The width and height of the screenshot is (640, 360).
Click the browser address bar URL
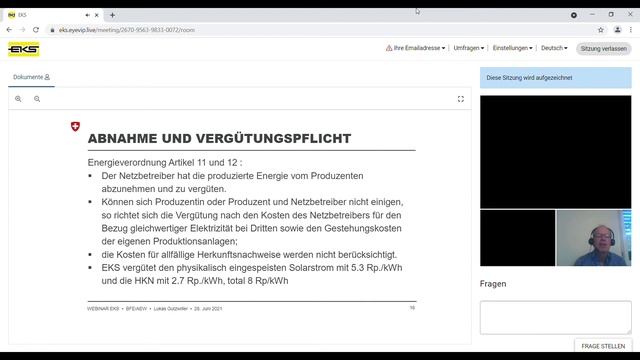pos(127,30)
